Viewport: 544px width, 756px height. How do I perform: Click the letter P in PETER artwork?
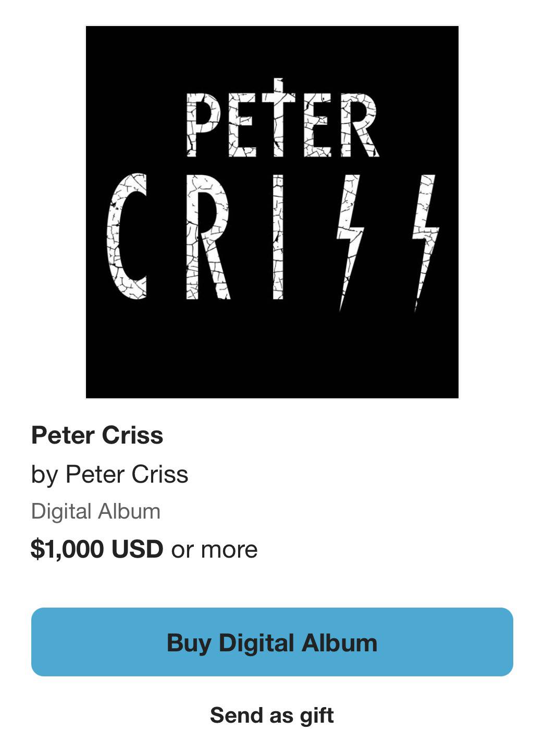[203, 125]
